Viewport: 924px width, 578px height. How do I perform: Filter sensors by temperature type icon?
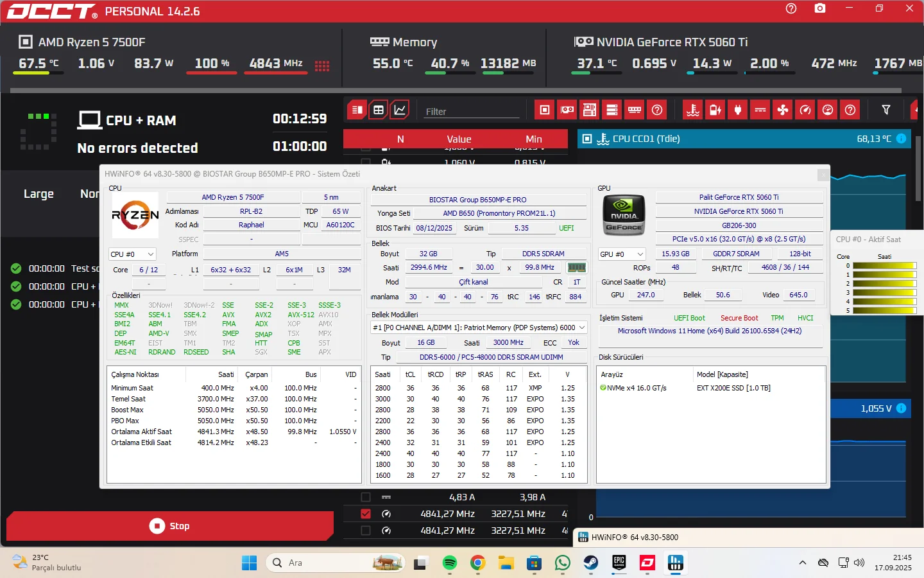click(x=693, y=110)
